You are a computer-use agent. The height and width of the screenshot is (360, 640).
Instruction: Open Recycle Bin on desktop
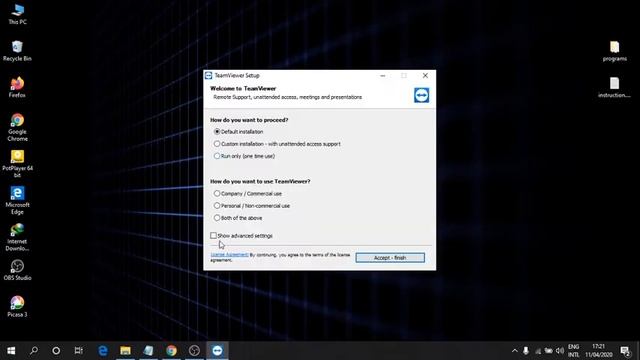17,51
